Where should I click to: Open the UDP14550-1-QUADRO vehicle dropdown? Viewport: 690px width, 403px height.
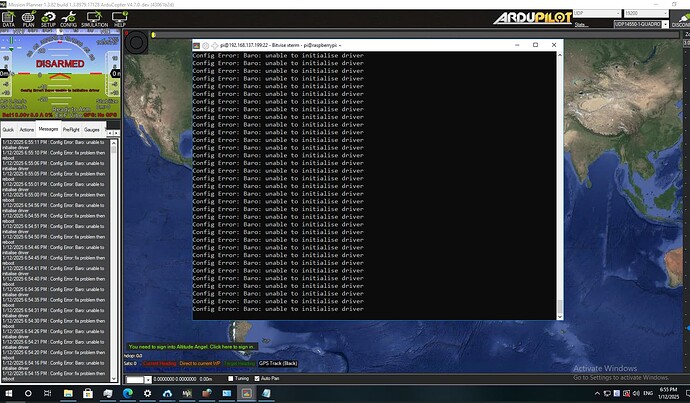(641, 24)
